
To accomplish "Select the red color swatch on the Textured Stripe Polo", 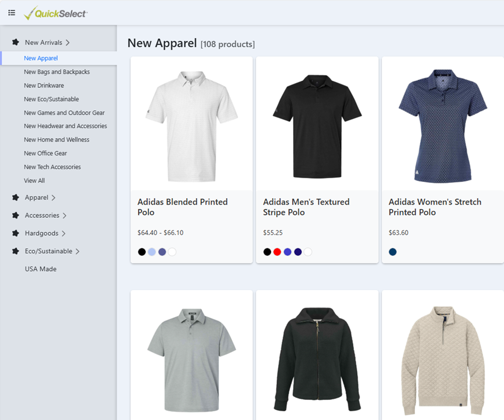I will point(277,251).
